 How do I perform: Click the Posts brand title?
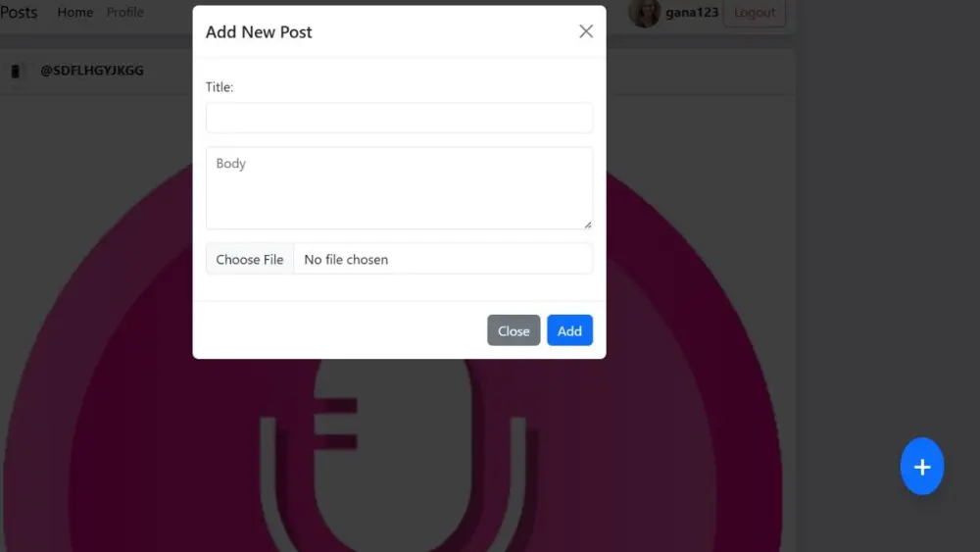pos(18,12)
